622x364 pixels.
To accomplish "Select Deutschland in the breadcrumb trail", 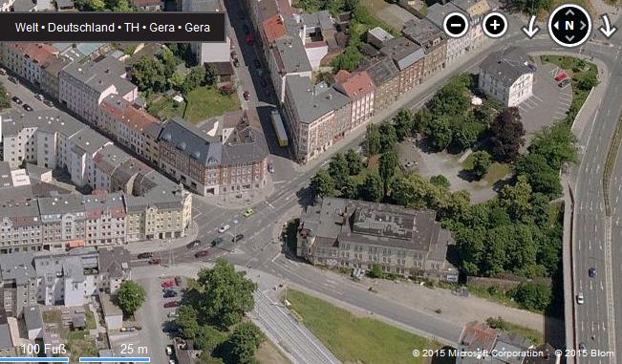I will point(81,28).
